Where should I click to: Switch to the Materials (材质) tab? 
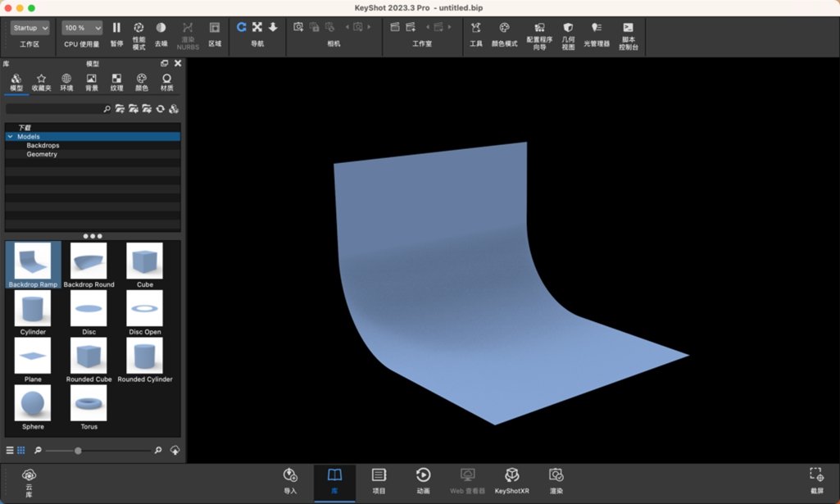click(166, 83)
